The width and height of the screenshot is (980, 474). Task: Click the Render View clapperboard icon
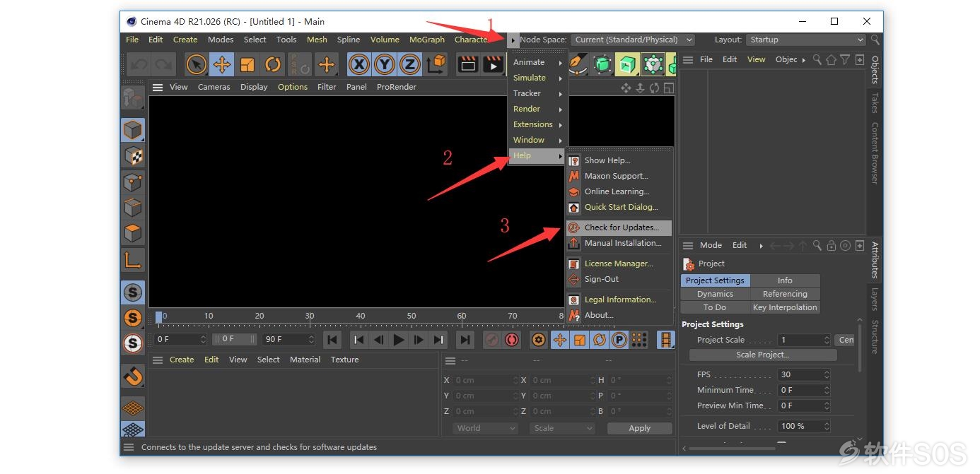point(468,65)
